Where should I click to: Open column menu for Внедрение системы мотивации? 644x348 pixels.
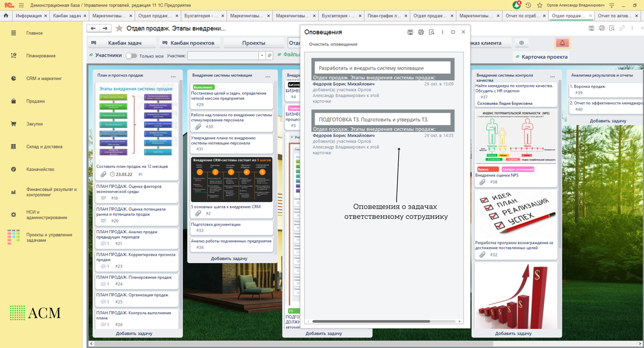point(268,77)
